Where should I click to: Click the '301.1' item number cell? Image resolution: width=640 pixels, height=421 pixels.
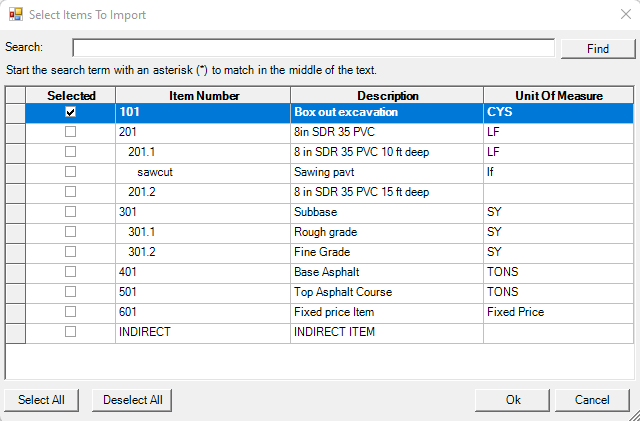pos(203,233)
